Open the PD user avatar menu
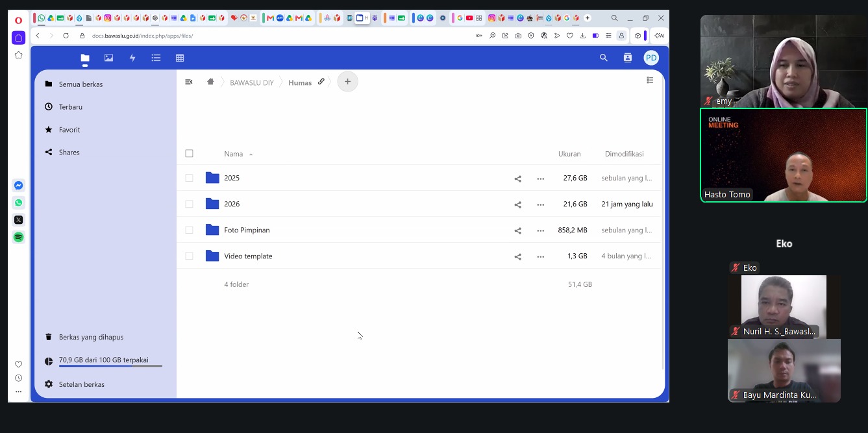This screenshot has width=868, height=433. 651,58
